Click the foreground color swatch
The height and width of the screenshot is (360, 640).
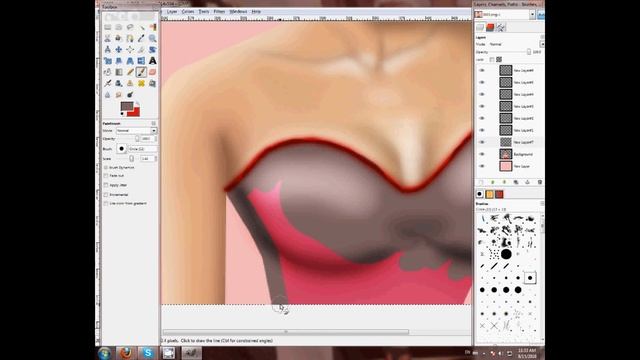127,106
